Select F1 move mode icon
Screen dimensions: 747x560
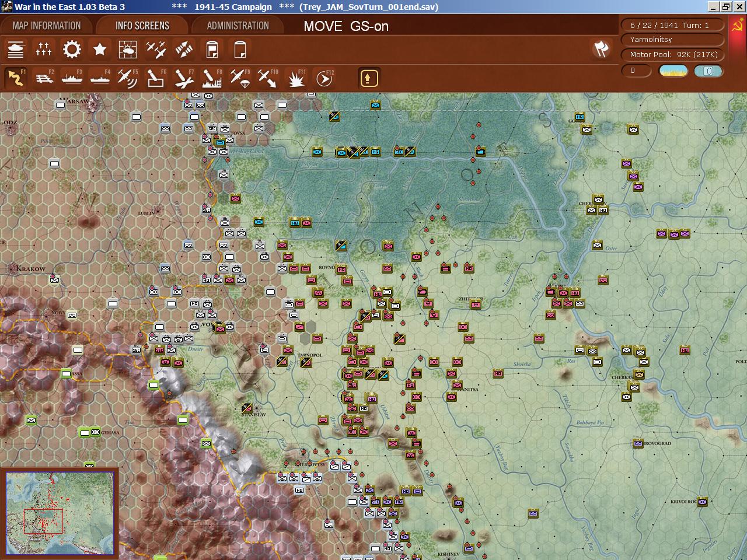[x=16, y=78]
